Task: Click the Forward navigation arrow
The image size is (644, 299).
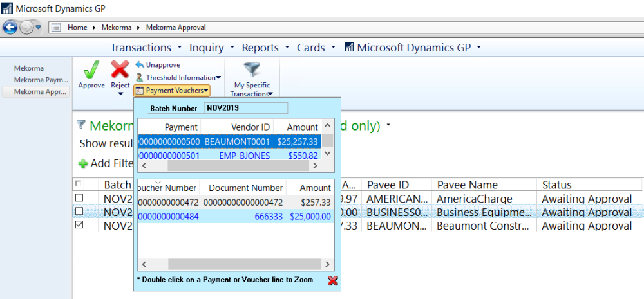Action: pos(26,28)
